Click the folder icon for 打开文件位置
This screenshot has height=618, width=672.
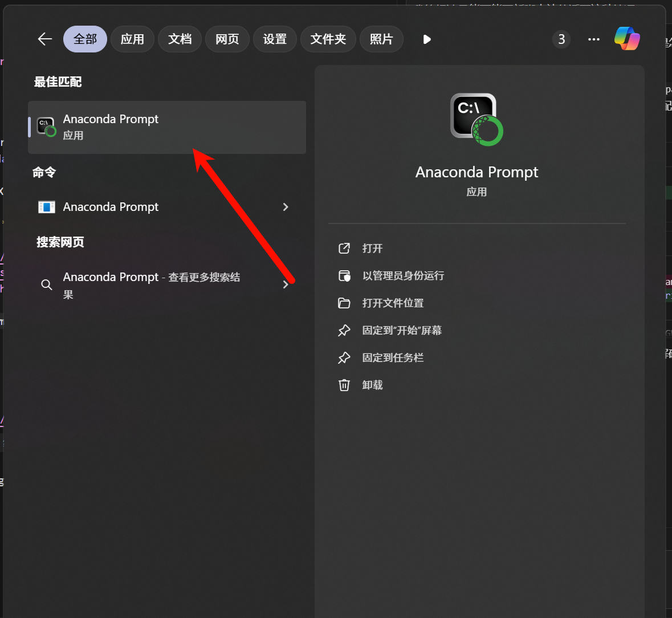click(344, 303)
